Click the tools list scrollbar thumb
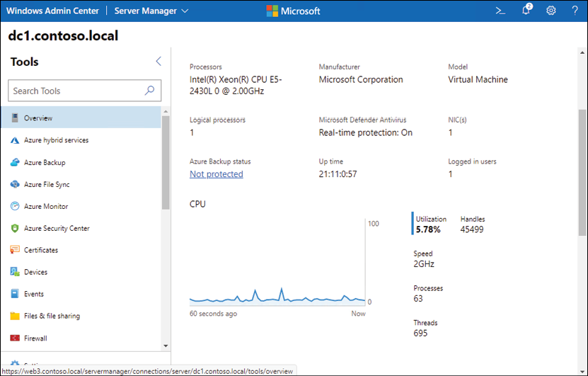This screenshot has width=588, height=376. (x=166, y=162)
